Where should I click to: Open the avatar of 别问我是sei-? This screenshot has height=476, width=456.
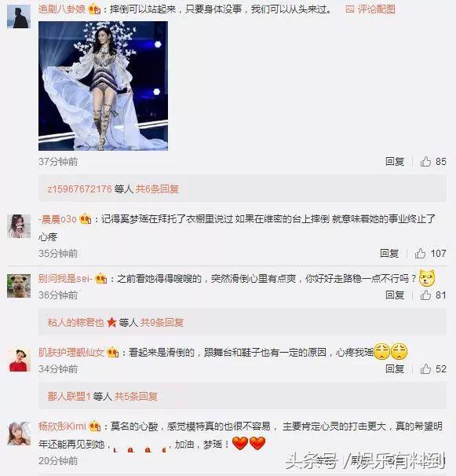[19, 286]
